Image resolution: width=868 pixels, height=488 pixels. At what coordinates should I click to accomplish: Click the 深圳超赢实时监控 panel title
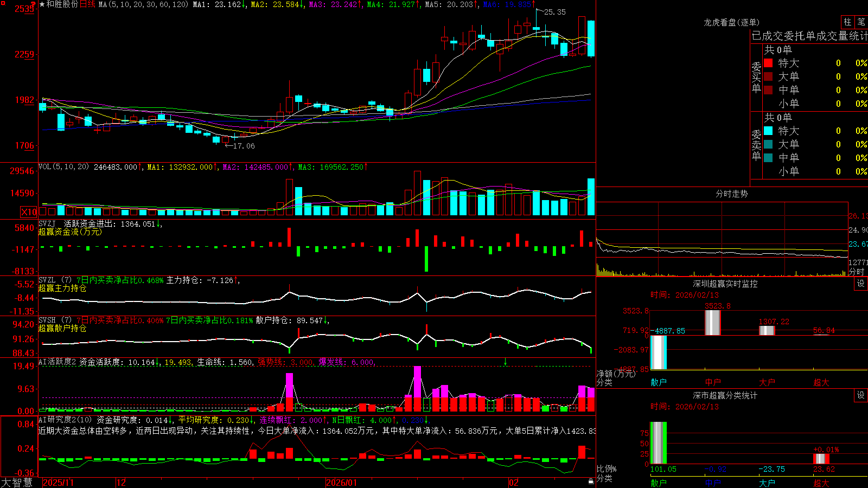pyautogui.click(x=725, y=284)
